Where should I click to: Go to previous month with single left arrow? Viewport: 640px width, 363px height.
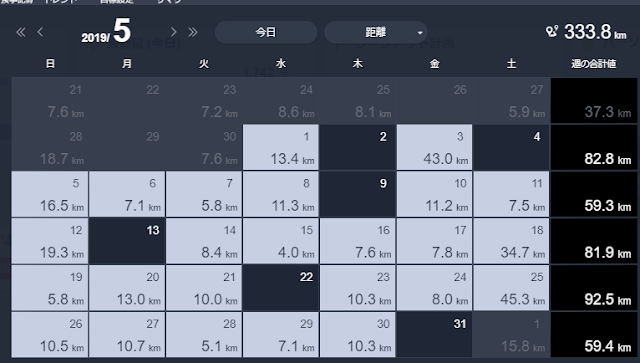point(40,32)
